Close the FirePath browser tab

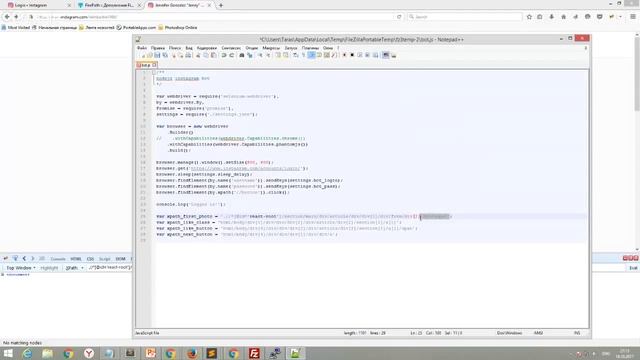[x=139, y=5]
